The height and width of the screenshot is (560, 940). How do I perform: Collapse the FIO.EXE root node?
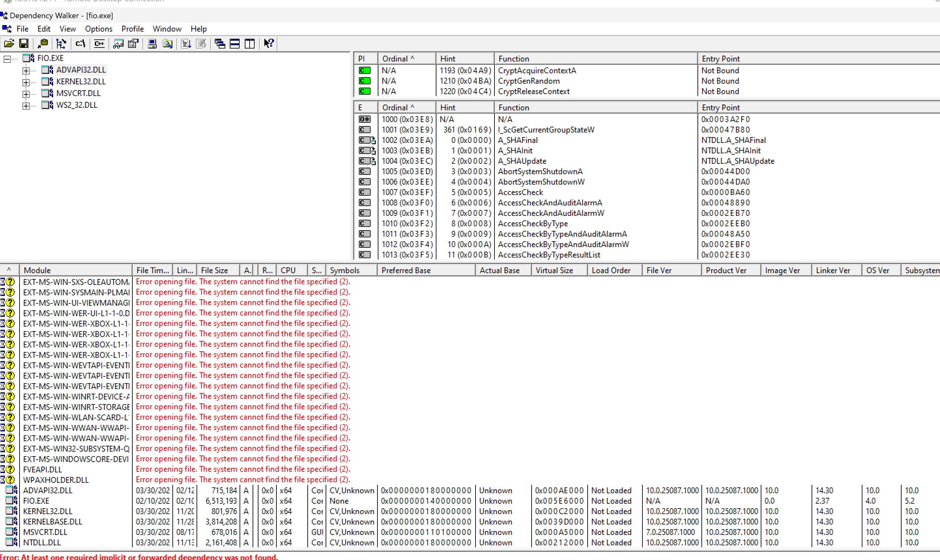pos(7,58)
